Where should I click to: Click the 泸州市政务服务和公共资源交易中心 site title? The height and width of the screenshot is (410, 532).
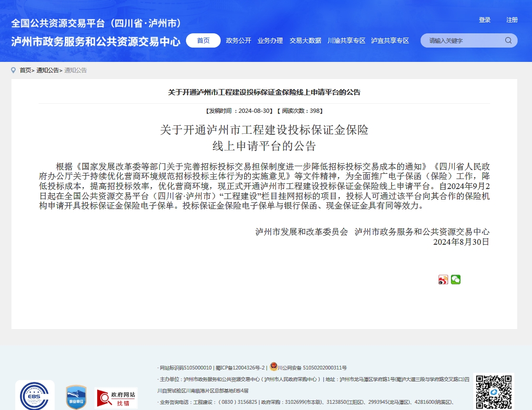point(96,41)
